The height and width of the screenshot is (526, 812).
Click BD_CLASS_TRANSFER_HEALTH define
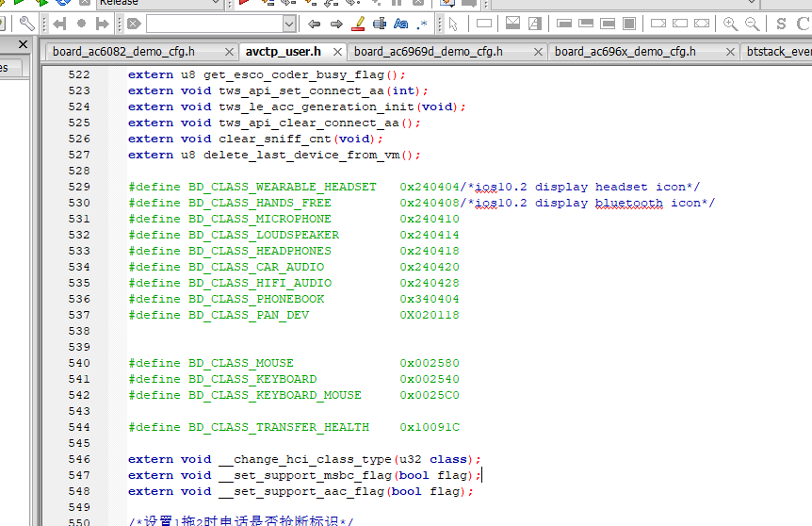pyautogui.click(x=279, y=428)
